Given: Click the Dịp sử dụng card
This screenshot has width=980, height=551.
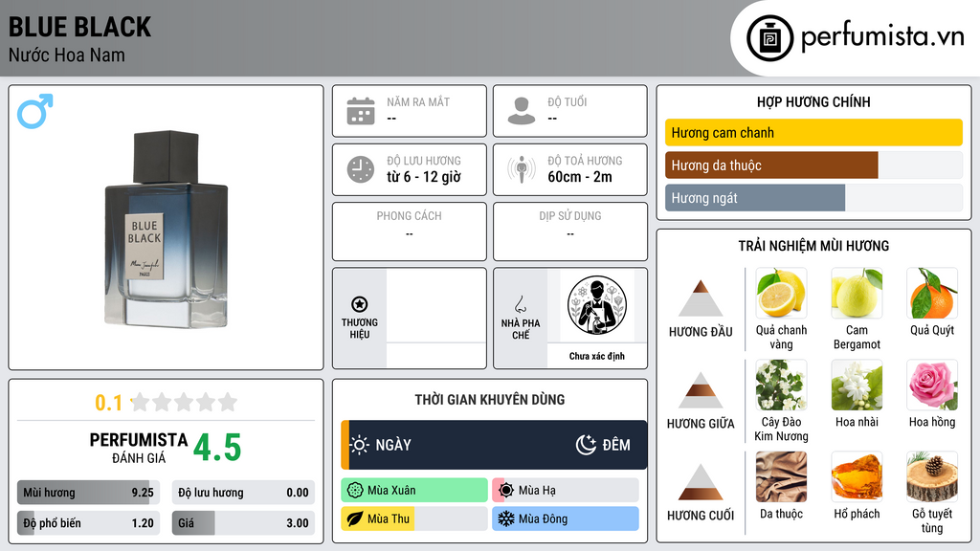Looking at the screenshot, I should pos(570,231).
